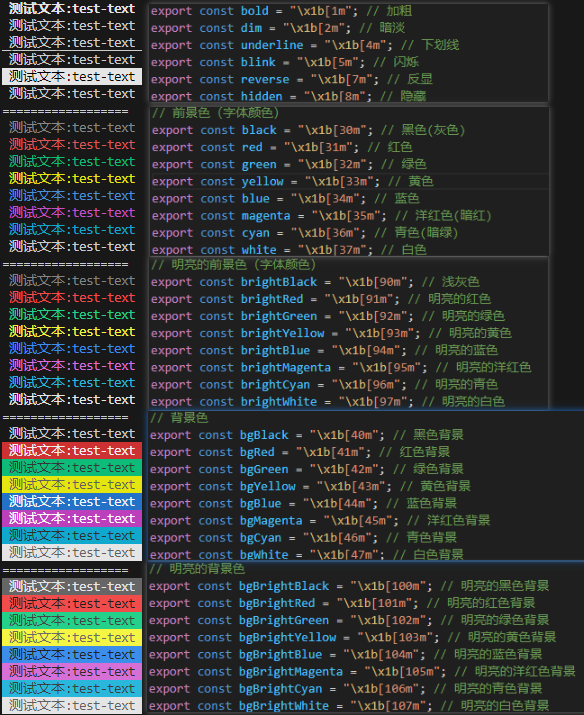Screen dimensions: 584x715
Task: Click the comment '// 前景色 (字体颜色)'
Action: (x=215, y=113)
